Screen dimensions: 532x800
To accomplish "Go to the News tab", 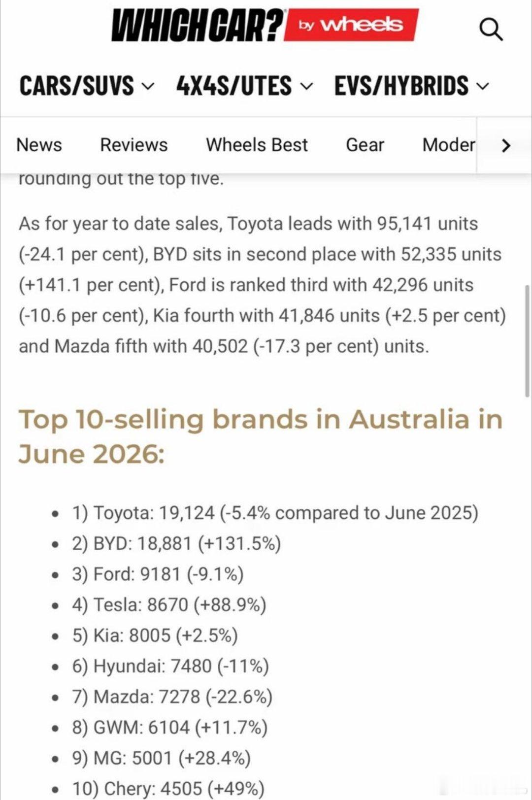I will [39, 145].
